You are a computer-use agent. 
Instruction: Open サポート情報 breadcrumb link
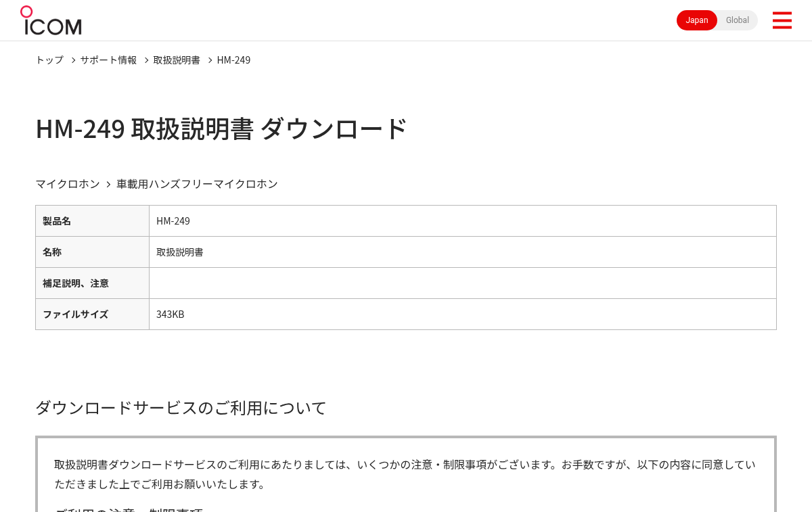click(x=108, y=60)
